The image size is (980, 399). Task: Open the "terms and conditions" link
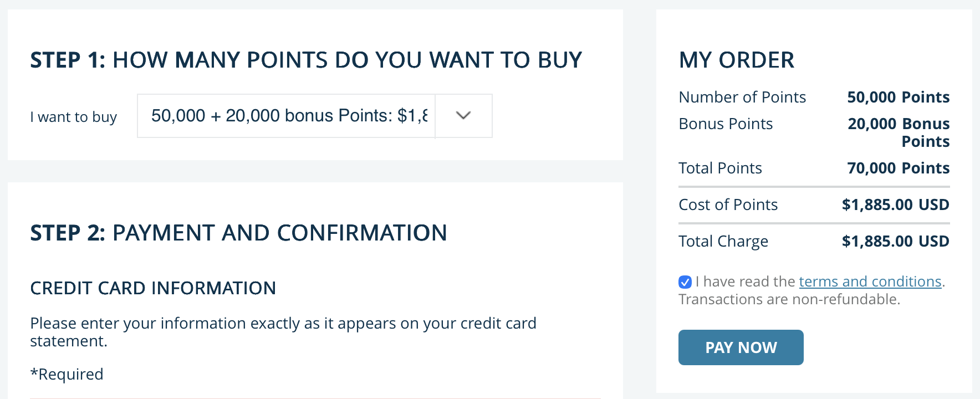tap(870, 282)
